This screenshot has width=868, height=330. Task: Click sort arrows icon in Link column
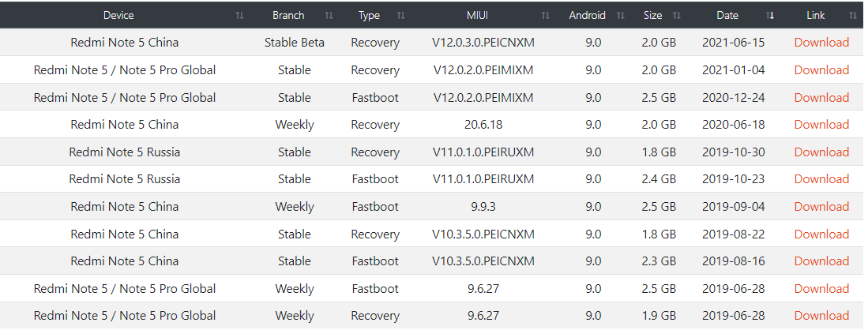(x=852, y=15)
